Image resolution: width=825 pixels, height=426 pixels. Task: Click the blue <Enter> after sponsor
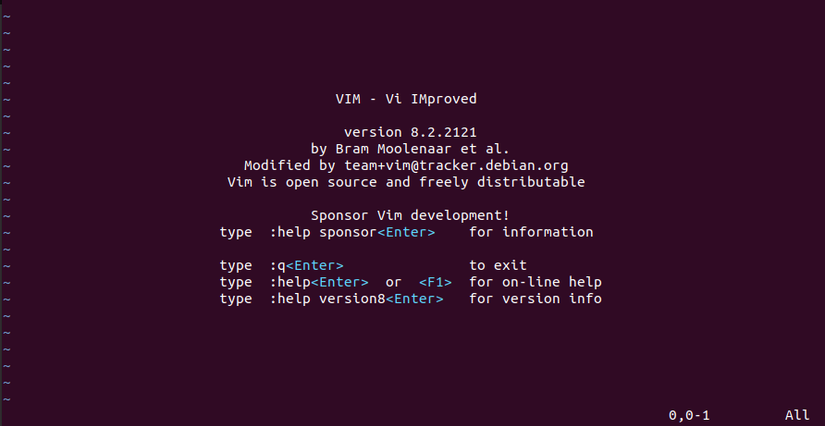click(406, 232)
